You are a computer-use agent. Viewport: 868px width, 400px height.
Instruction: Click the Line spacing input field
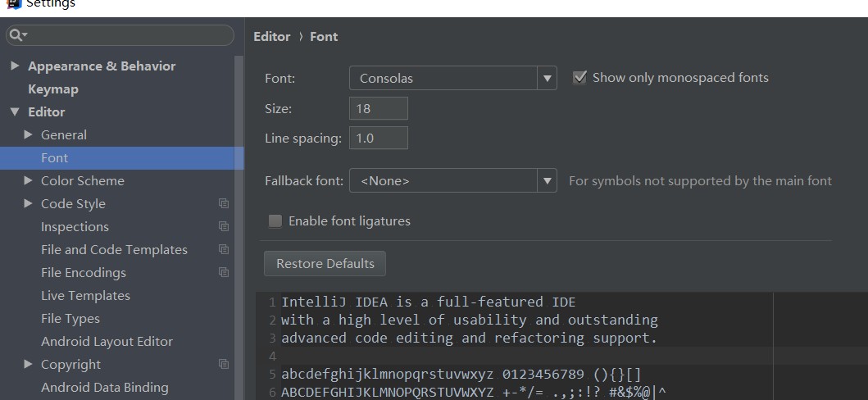click(x=378, y=138)
